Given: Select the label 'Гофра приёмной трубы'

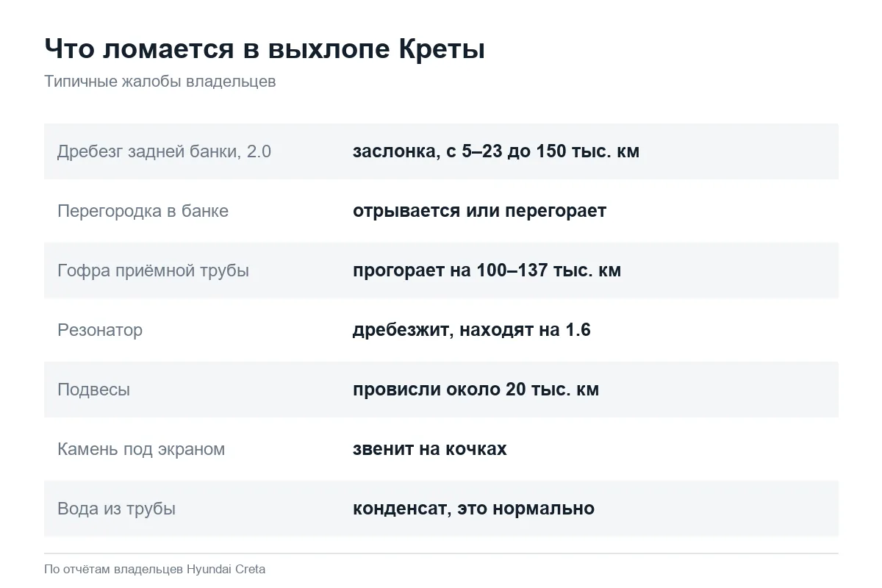Looking at the screenshot, I should pos(153,270).
